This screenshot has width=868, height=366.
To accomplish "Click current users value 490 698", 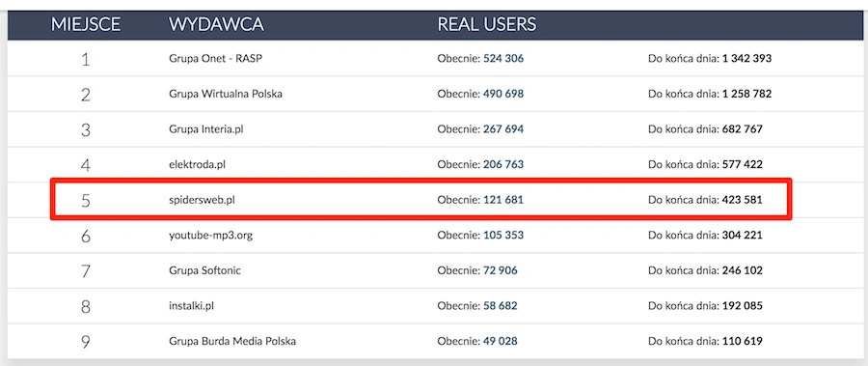I will pyautogui.click(x=503, y=95).
